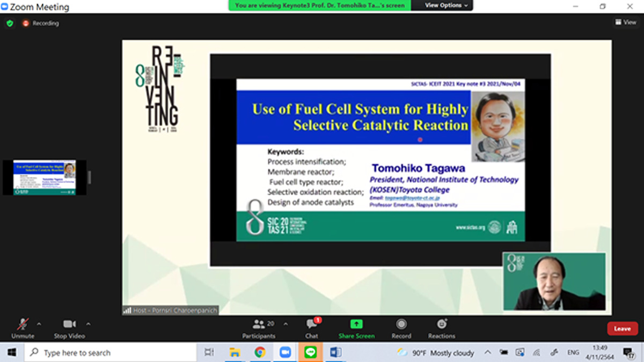Open the LINE app in taskbar
Screen dimensions: 644x362
pyautogui.click(x=310, y=352)
